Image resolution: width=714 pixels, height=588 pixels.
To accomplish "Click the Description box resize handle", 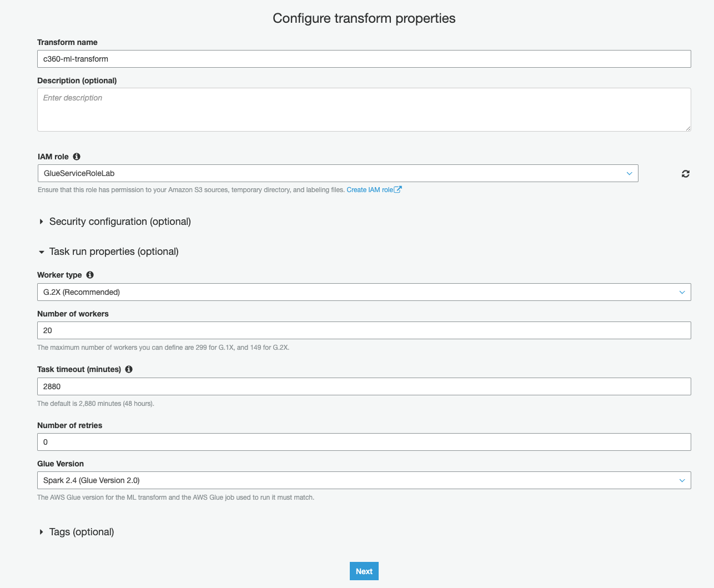I will click(688, 128).
